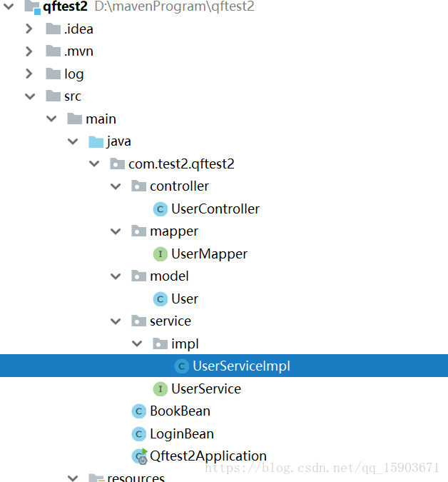
Task: Select the com.test2.qftest2 package name
Action: (181, 164)
